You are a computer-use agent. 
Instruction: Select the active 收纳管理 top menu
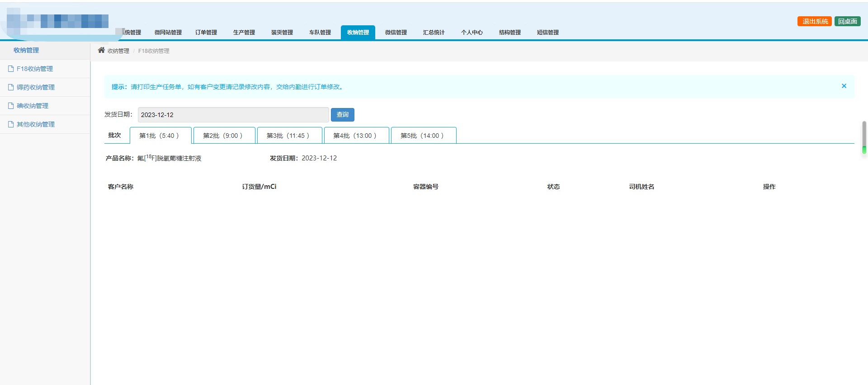click(x=358, y=33)
